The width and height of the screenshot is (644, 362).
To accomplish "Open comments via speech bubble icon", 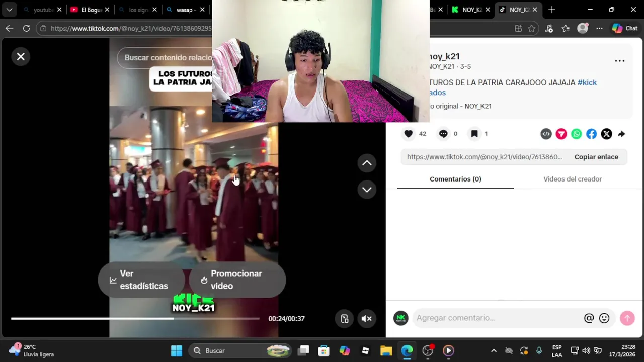I will coord(443,134).
